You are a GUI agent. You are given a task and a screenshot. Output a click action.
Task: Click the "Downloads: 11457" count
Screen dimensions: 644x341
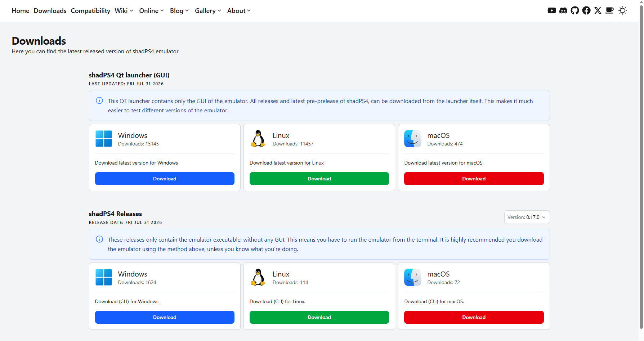[293, 144]
